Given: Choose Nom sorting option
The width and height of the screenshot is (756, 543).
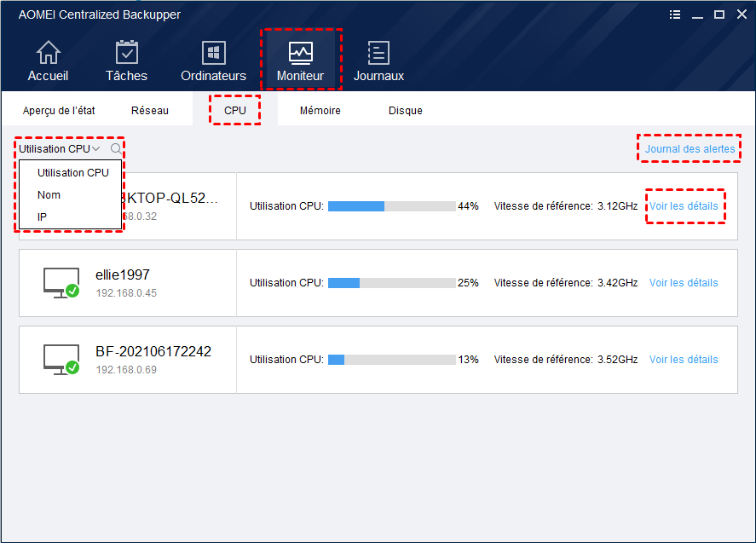Looking at the screenshot, I should tap(49, 195).
